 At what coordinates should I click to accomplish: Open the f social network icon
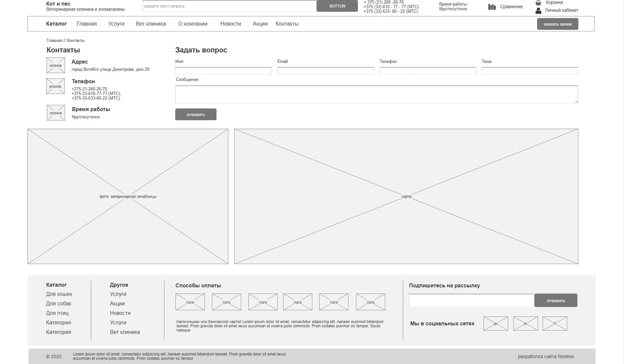[x=555, y=323]
